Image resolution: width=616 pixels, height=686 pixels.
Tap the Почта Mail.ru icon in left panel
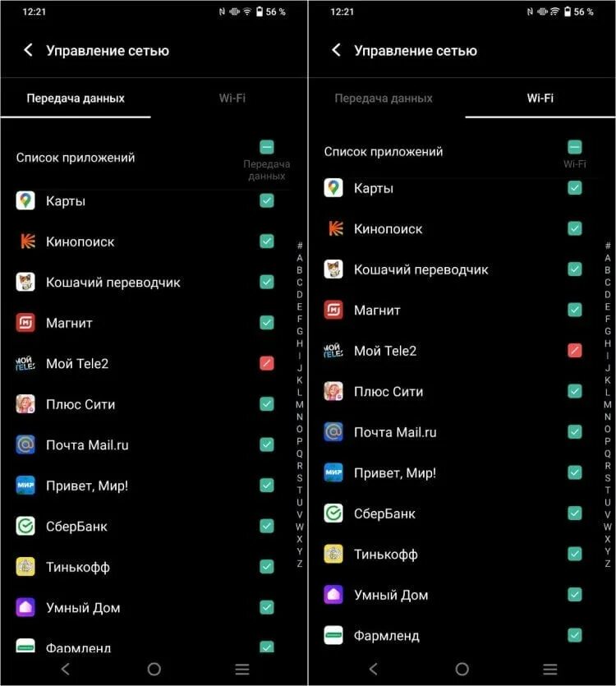coord(25,445)
